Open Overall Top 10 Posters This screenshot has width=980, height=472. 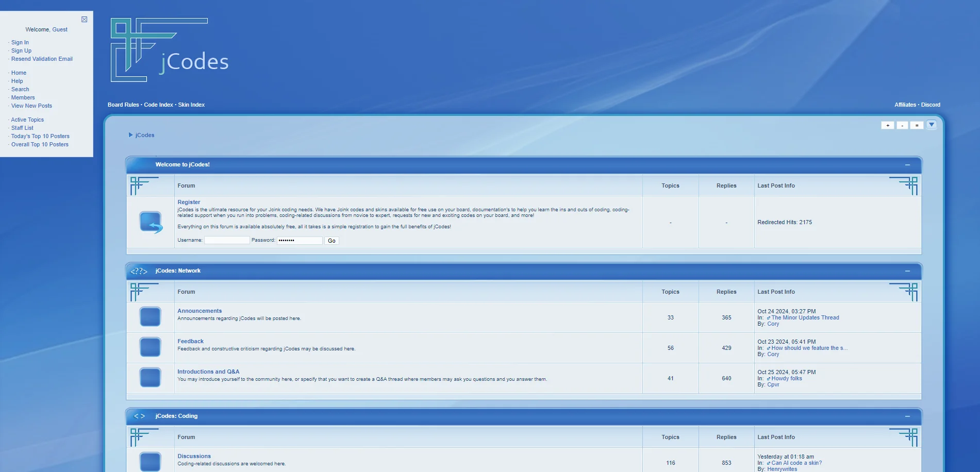click(x=40, y=144)
